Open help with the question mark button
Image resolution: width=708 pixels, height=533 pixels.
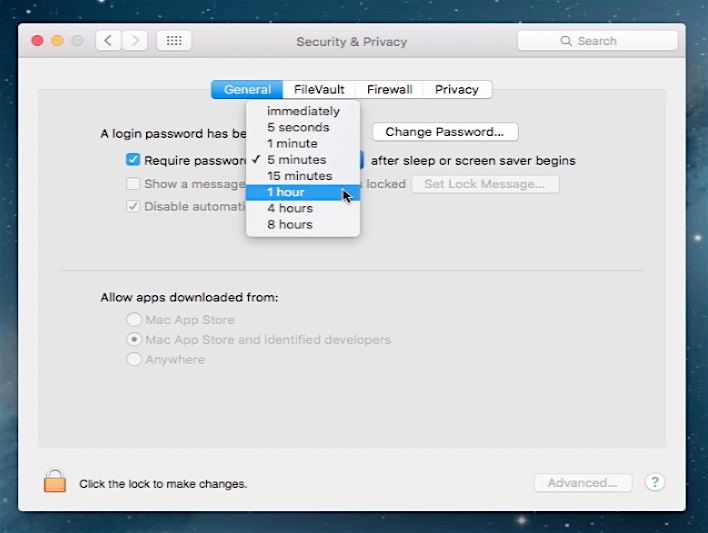[x=655, y=482]
